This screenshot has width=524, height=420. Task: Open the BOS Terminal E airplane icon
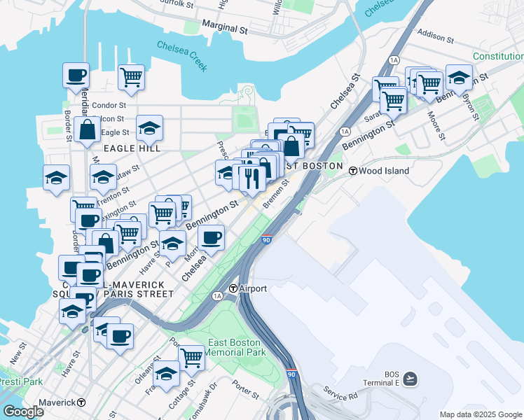coord(410,379)
